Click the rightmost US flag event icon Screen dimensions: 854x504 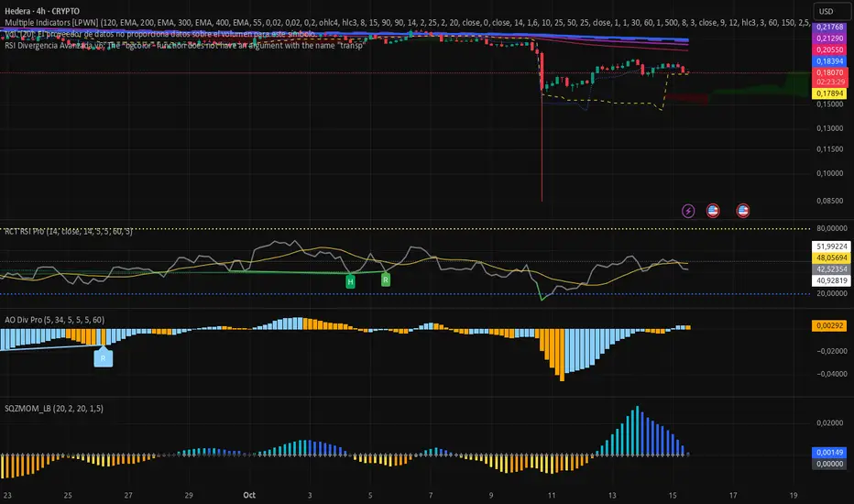tap(743, 210)
